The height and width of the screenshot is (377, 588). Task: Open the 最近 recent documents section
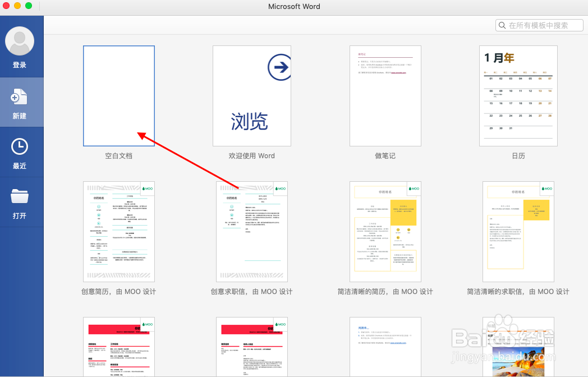(21, 152)
